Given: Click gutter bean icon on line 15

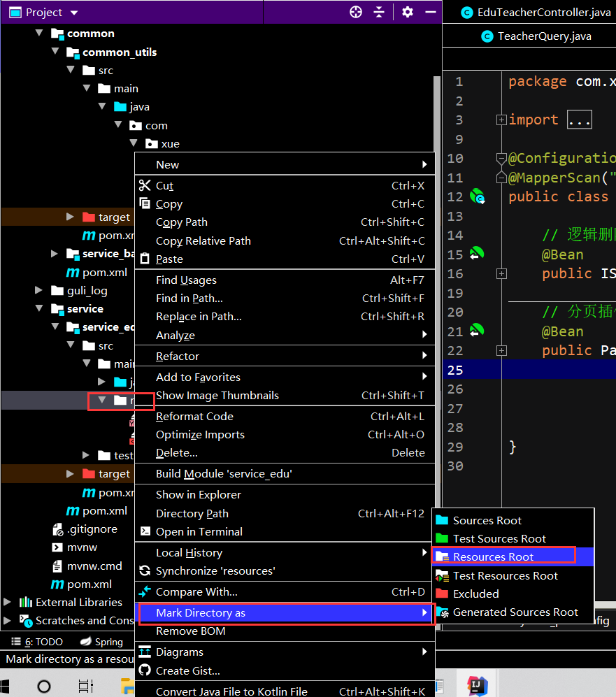Looking at the screenshot, I should pos(477,253).
